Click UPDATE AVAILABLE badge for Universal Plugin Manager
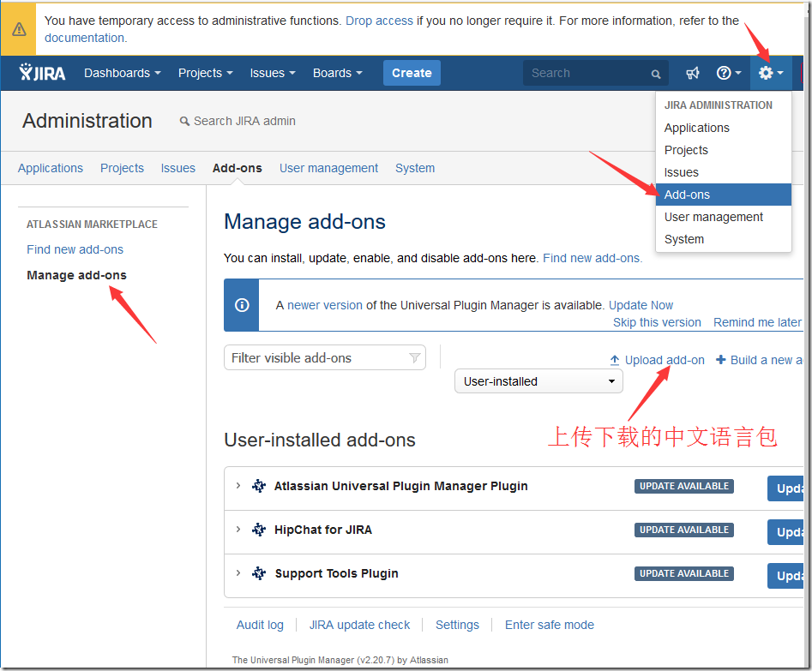 click(684, 486)
